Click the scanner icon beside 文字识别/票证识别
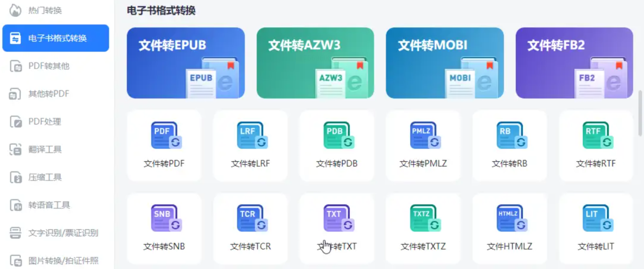This screenshot has width=644, height=269. click(x=15, y=233)
